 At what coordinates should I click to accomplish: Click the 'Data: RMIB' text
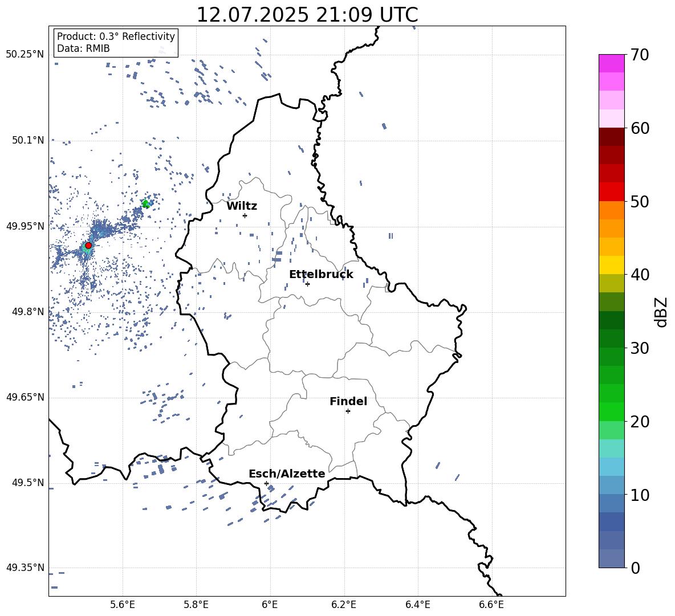83,48
